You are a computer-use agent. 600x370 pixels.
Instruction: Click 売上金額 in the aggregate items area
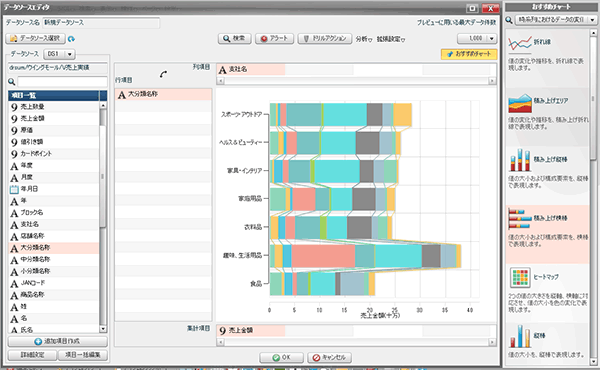[x=251, y=331]
